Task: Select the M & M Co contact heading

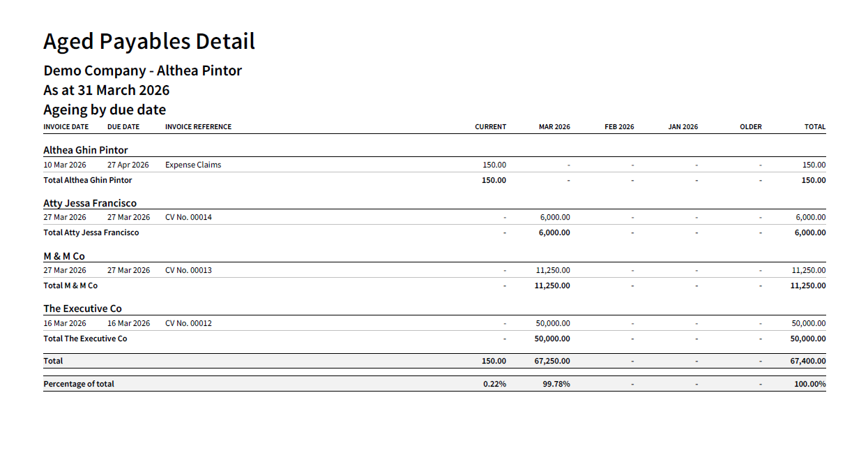Action: click(64, 256)
